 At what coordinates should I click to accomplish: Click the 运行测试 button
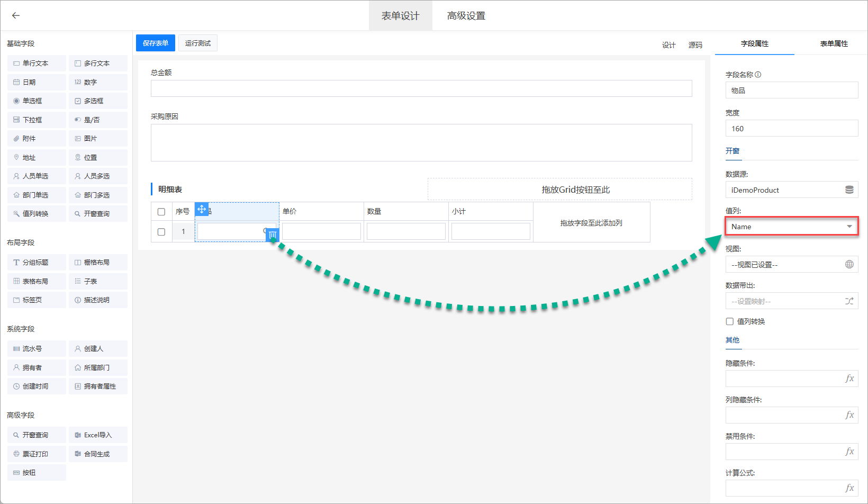click(198, 43)
